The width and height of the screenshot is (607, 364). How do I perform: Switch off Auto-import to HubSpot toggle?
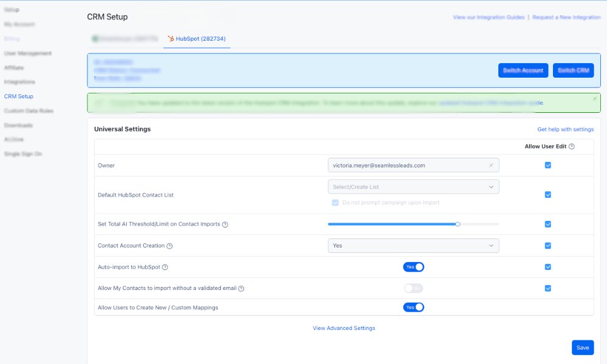click(x=413, y=267)
